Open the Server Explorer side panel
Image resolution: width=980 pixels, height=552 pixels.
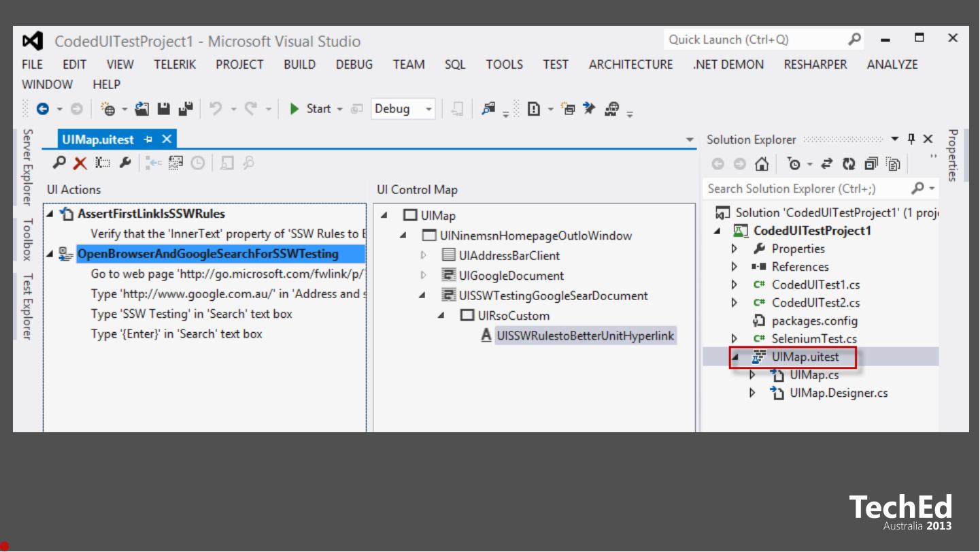[27, 167]
